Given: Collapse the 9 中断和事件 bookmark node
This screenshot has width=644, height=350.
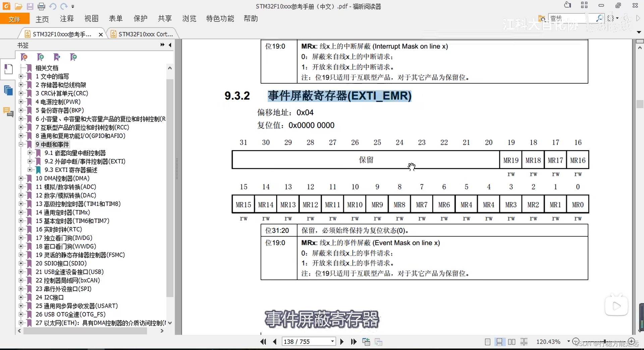Looking at the screenshot, I should click(21, 144).
